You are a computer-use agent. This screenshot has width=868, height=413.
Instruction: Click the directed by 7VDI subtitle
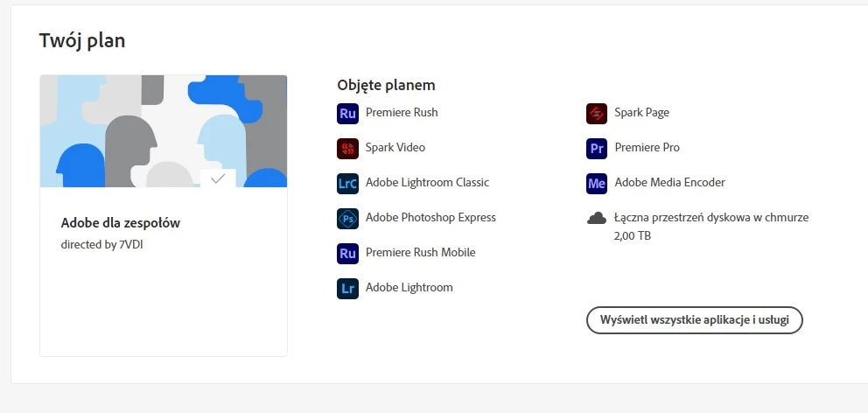click(x=101, y=244)
